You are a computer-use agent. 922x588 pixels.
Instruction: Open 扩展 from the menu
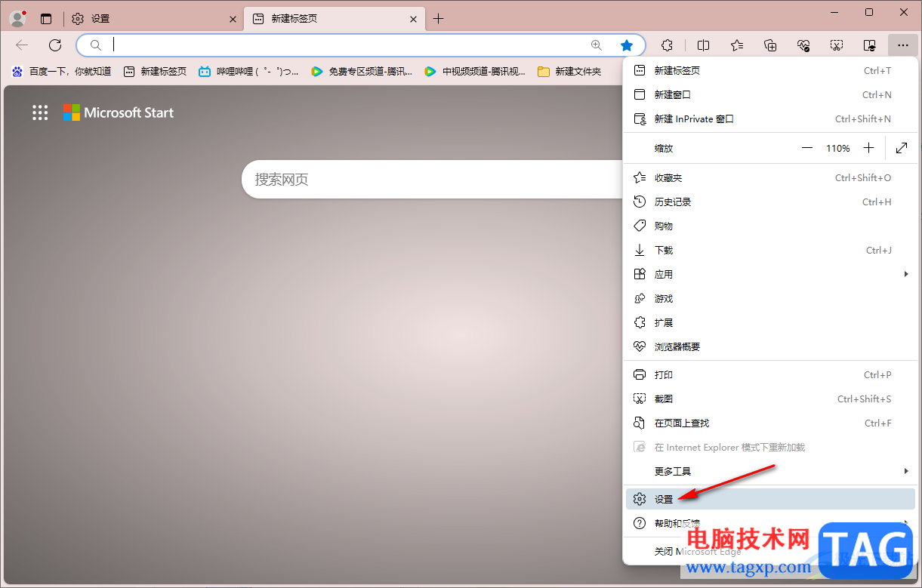click(x=770, y=322)
